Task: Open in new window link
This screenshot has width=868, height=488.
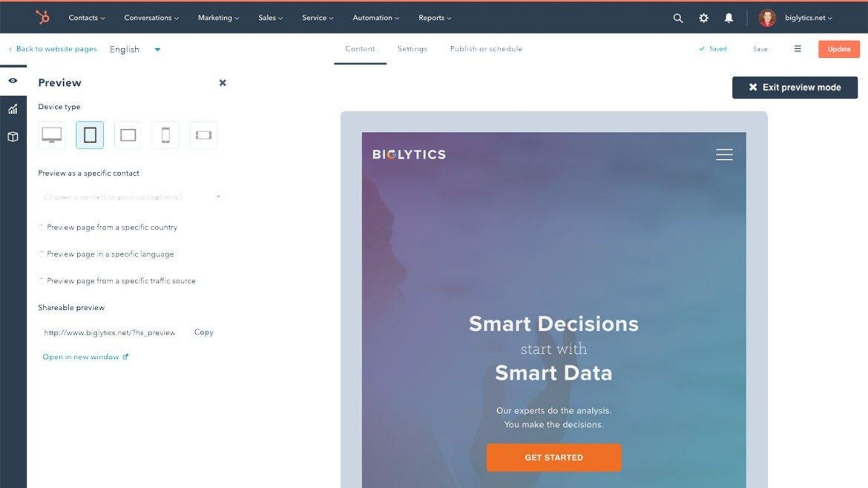Action: [85, 357]
